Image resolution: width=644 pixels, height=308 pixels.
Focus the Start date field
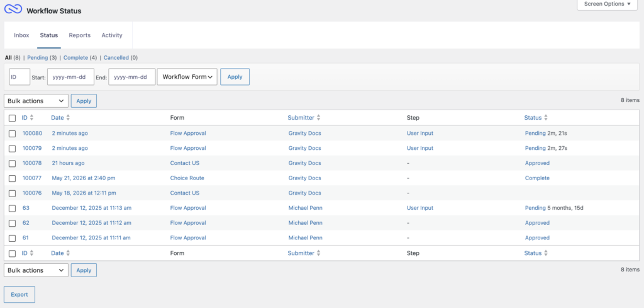click(70, 77)
